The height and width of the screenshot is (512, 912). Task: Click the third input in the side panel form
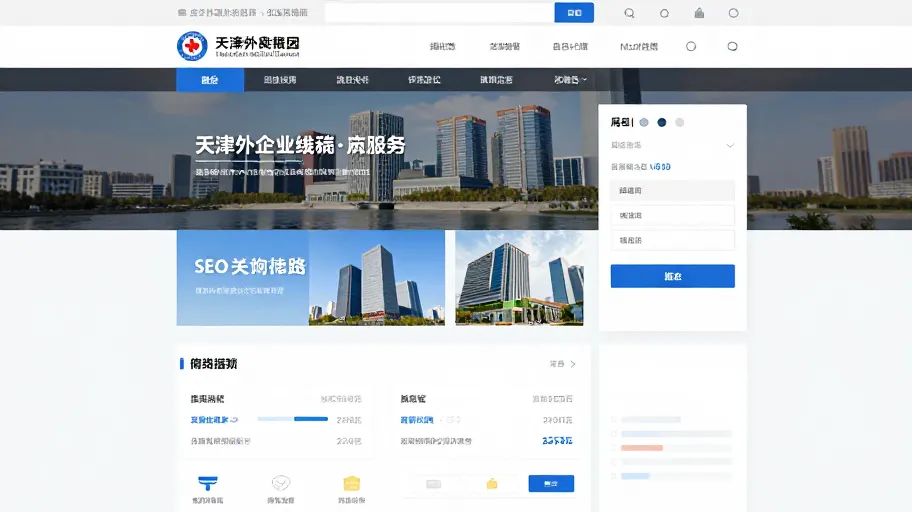coord(672,240)
